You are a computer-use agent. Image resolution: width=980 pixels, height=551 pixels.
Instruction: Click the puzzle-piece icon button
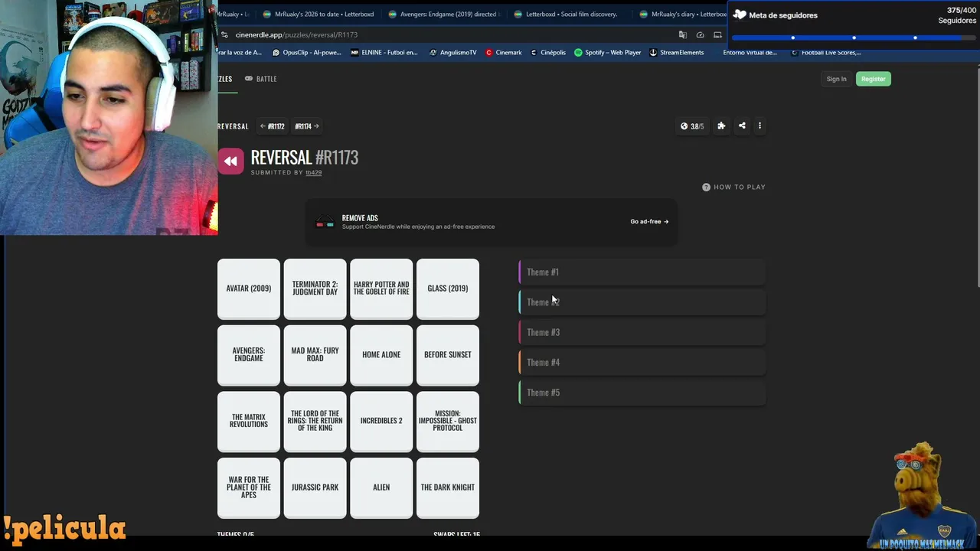pyautogui.click(x=721, y=126)
